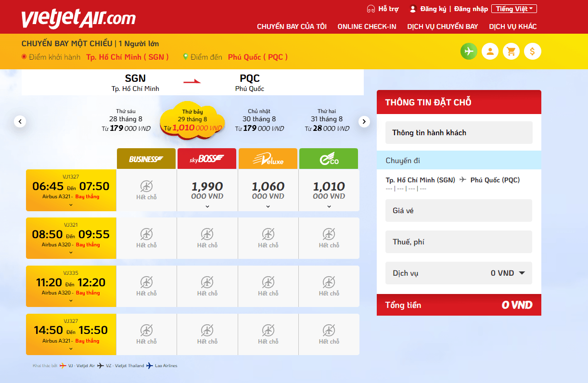Click the green destination pin icon
Viewport: 588px width, 383px height.
185,57
